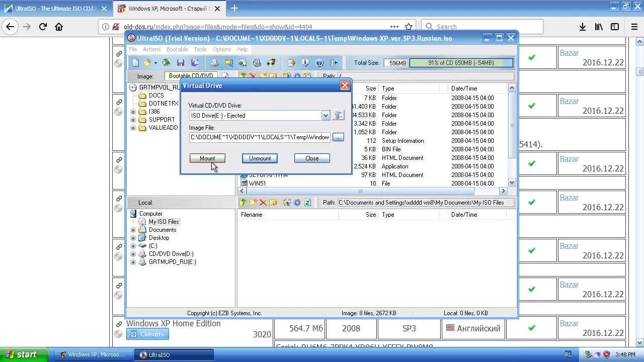
Task: Expand CD/DVD Drive(D:) in Local tree
Action: (x=133, y=254)
